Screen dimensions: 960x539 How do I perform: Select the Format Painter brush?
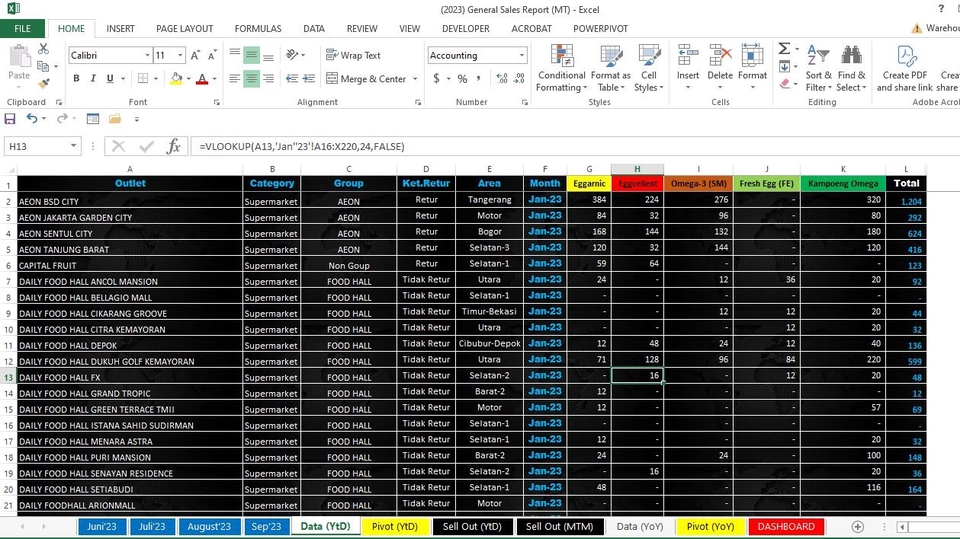(43, 83)
